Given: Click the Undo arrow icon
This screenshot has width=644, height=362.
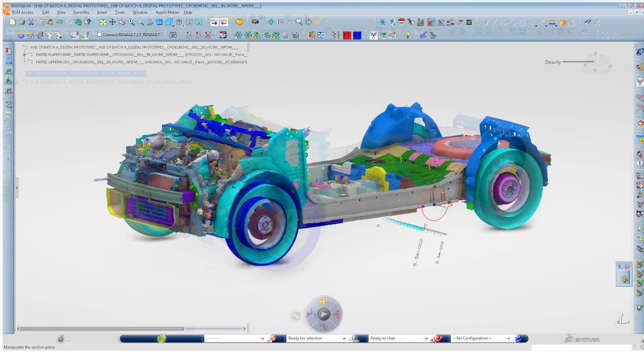Looking at the screenshot, I should point(59,22).
